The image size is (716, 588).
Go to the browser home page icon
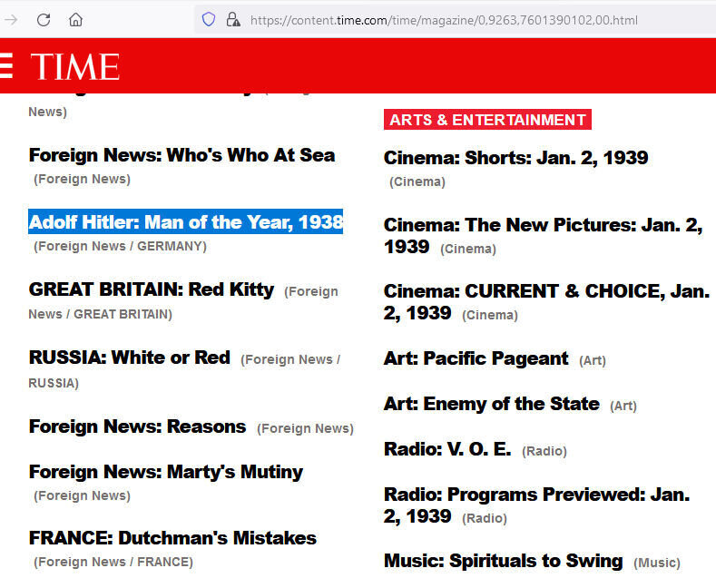[75, 20]
